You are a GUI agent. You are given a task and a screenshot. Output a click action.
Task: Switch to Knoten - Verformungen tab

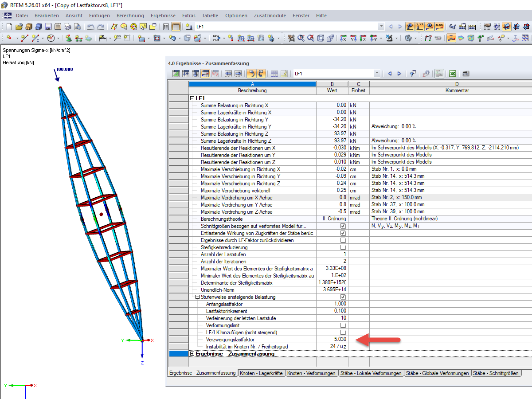311,373
